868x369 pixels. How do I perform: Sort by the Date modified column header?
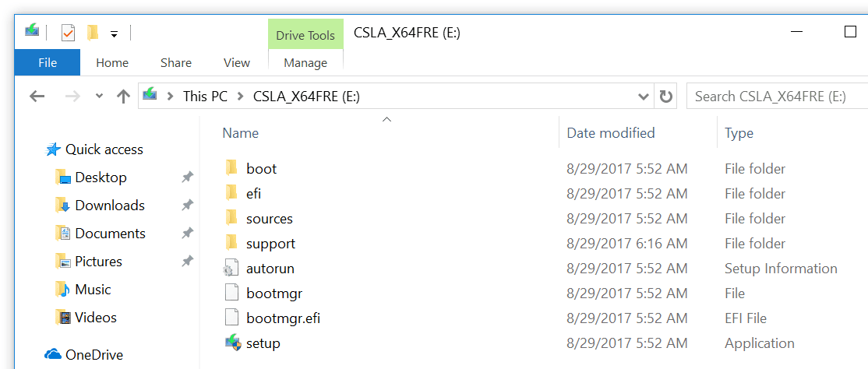click(x=611, y=133)
